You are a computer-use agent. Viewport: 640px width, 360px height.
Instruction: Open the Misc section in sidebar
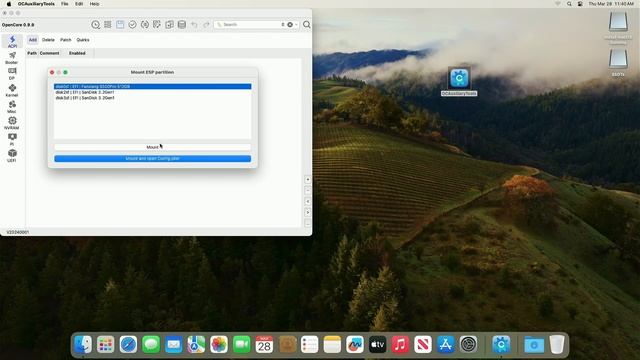click(x=12, y=107)
